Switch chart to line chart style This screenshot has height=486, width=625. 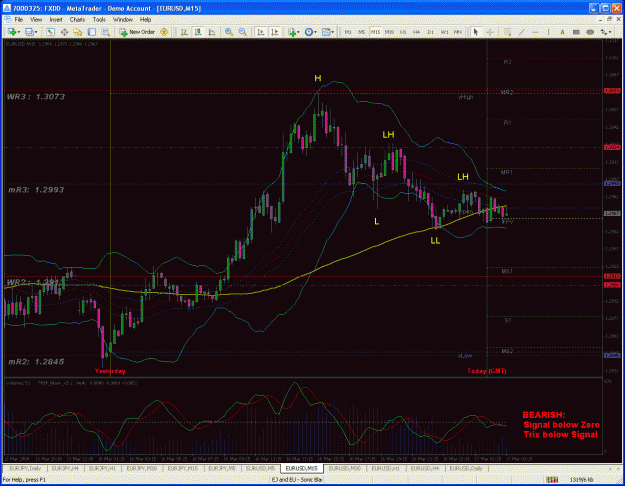tap(212, 32)
